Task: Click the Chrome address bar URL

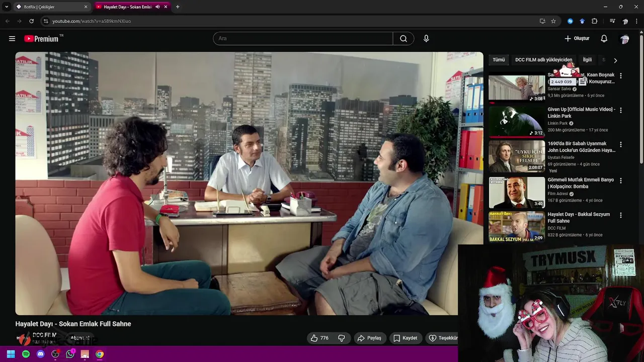Action: [92, 21]
